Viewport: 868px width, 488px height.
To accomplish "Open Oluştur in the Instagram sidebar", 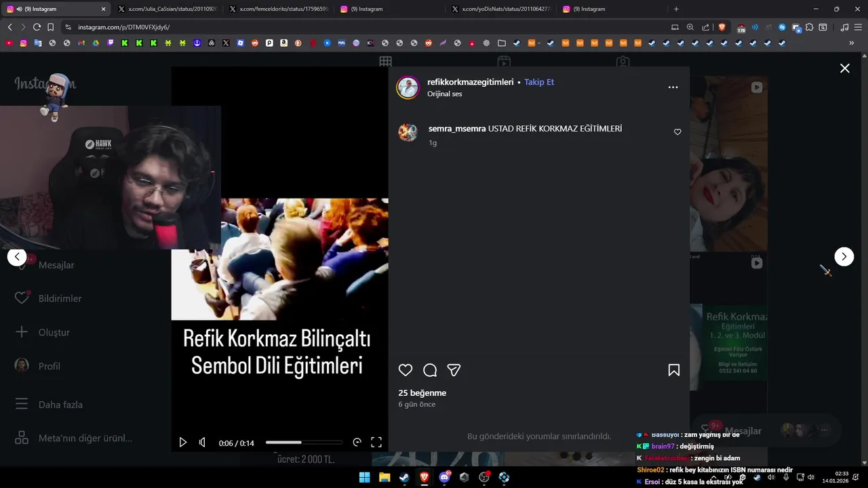I will [44, 332].
